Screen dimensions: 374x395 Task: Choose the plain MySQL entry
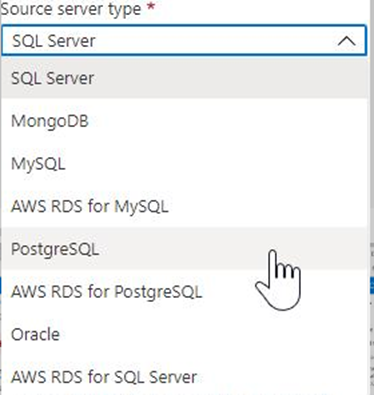point(184,163)
